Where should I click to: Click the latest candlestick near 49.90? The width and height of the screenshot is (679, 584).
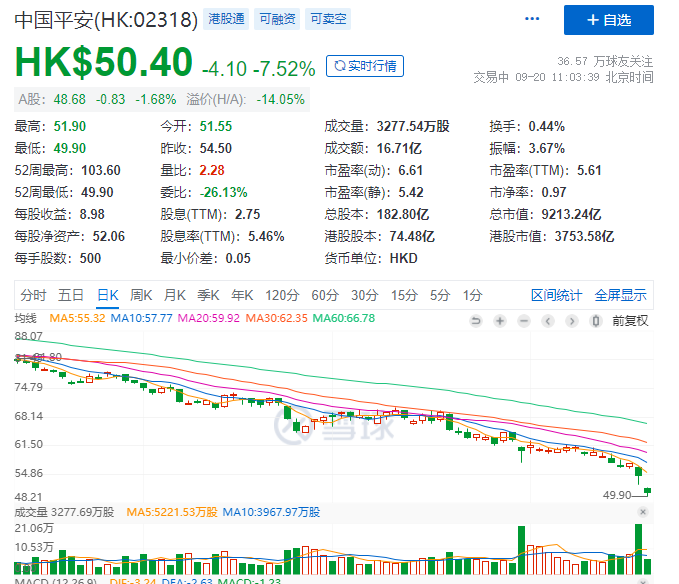tap(648, 490)
